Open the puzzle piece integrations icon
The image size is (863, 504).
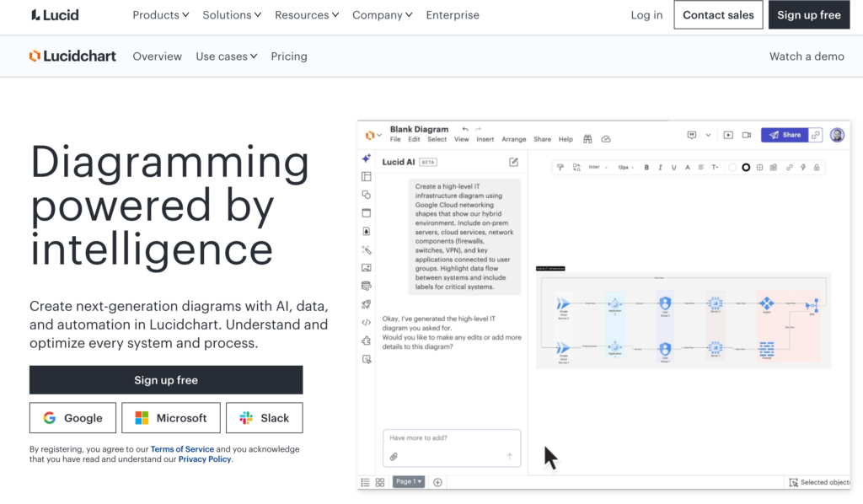[x=366, y=340]
